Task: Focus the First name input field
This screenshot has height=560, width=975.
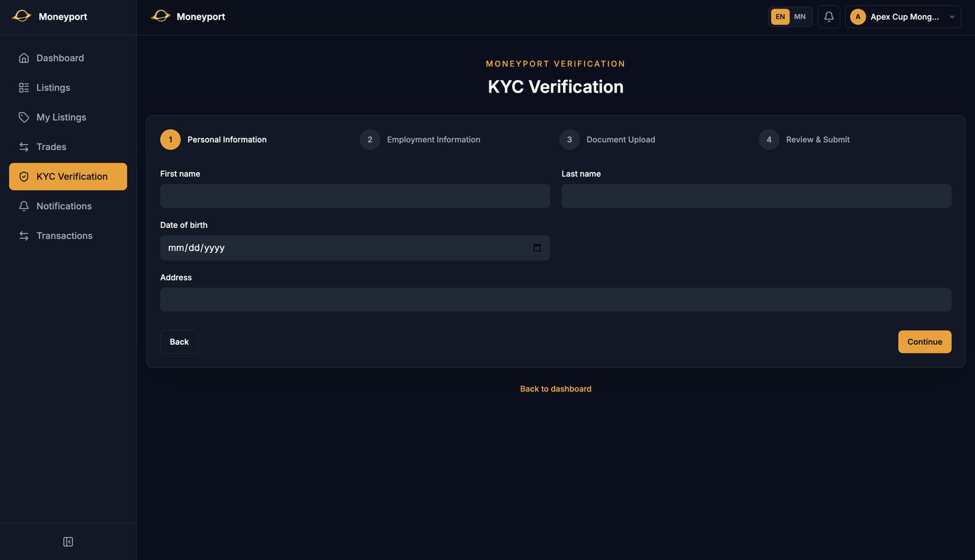Action: click(x=355, y=196)
